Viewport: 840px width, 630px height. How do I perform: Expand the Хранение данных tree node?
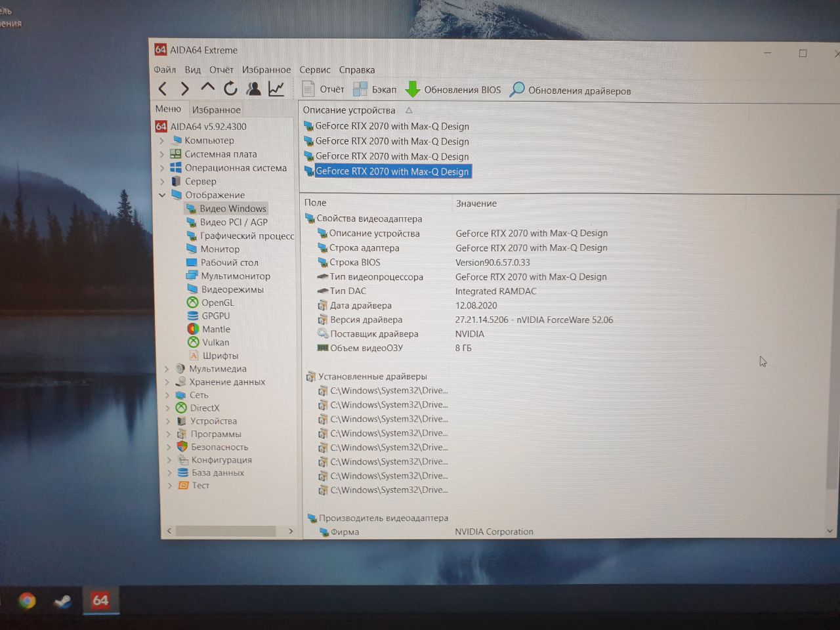[x=167, y=382]
